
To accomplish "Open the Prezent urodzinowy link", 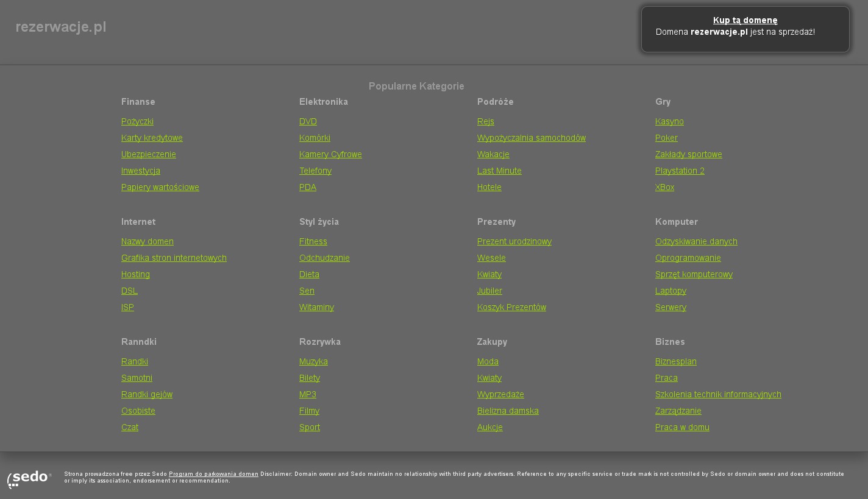I will tap(514, 241).
